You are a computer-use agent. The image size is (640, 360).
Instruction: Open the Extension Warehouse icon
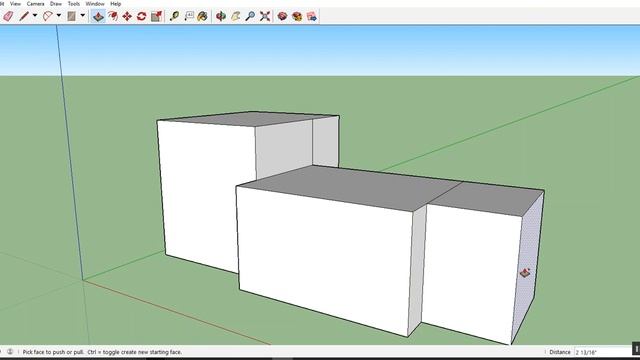point(297,16)
